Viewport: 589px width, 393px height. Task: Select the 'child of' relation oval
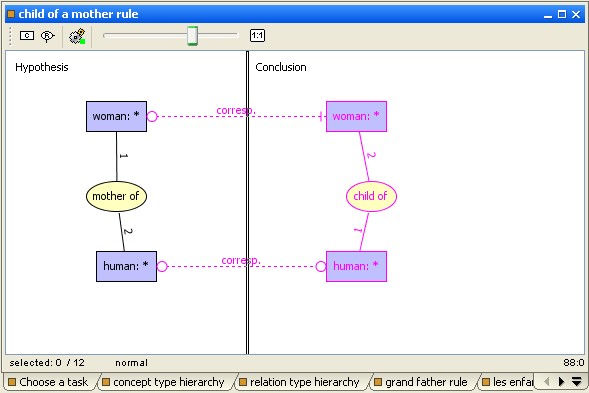pyautogui.click(x=371, y=196)
